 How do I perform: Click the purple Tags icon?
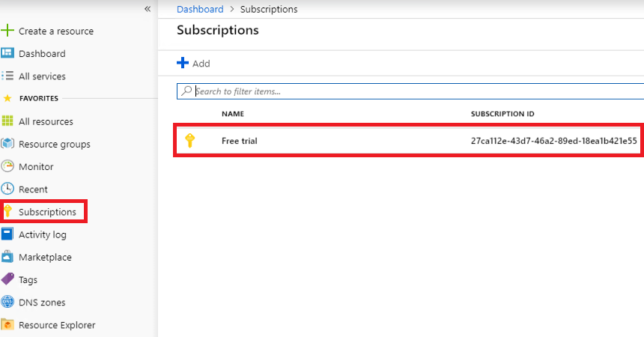point(7,279)
